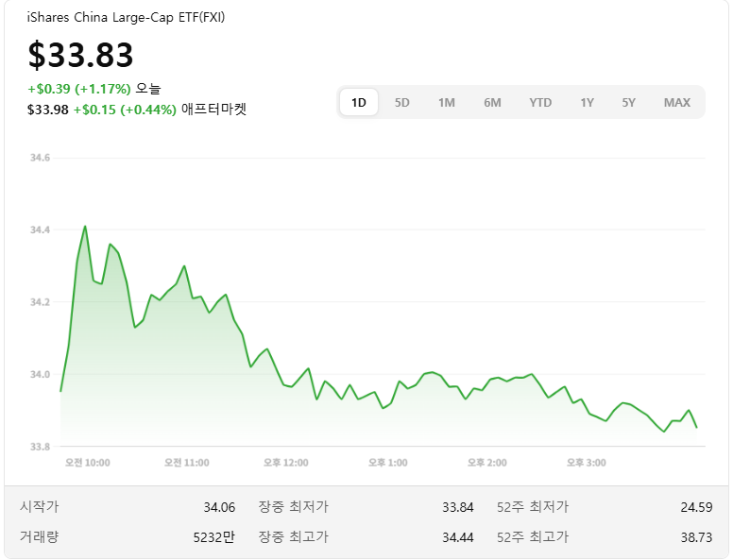Select the intraday low value 33.84
The width and height of the screenshot is (733, 560).
click(x=458, y=507)
